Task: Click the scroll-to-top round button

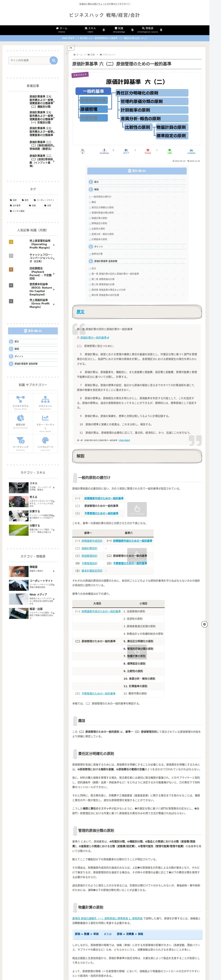Action: point(204,624)
